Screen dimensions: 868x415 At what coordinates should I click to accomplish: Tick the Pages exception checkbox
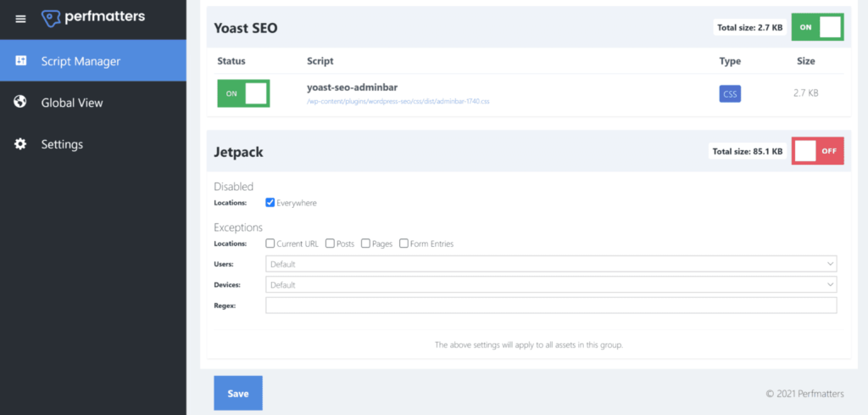pyautogui.click(x=365, y=244)
